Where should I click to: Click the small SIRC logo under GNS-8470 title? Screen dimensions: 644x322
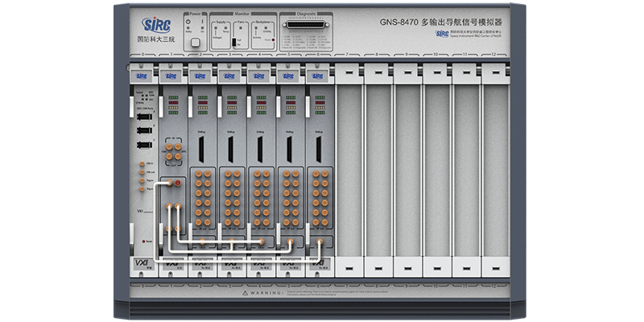pos(442,34)
